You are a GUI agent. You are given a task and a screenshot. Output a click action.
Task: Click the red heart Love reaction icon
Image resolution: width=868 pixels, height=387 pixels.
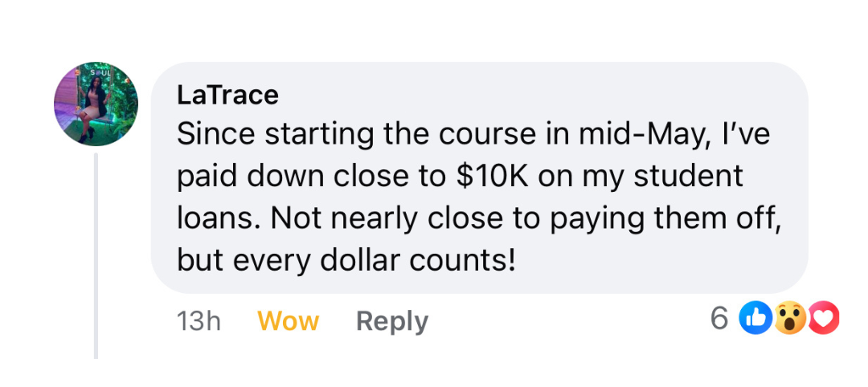pyautogui.click(x=824, y=319)
